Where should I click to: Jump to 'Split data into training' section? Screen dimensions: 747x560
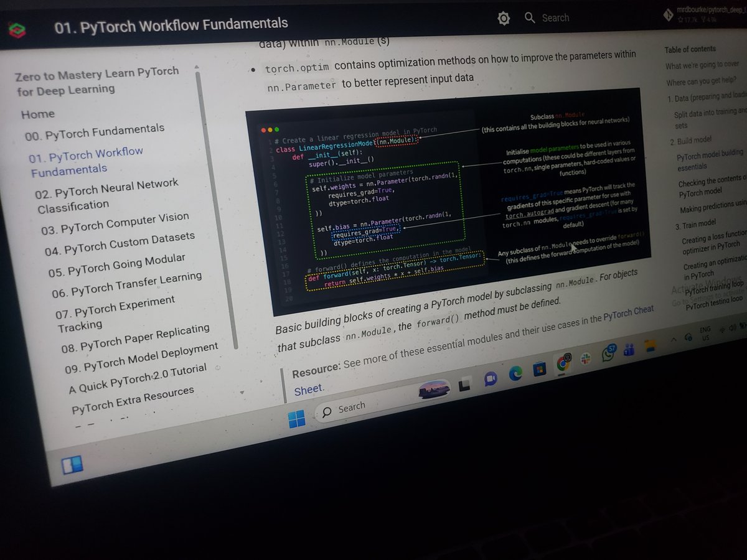pyautogui.click(x=710, y=118)
